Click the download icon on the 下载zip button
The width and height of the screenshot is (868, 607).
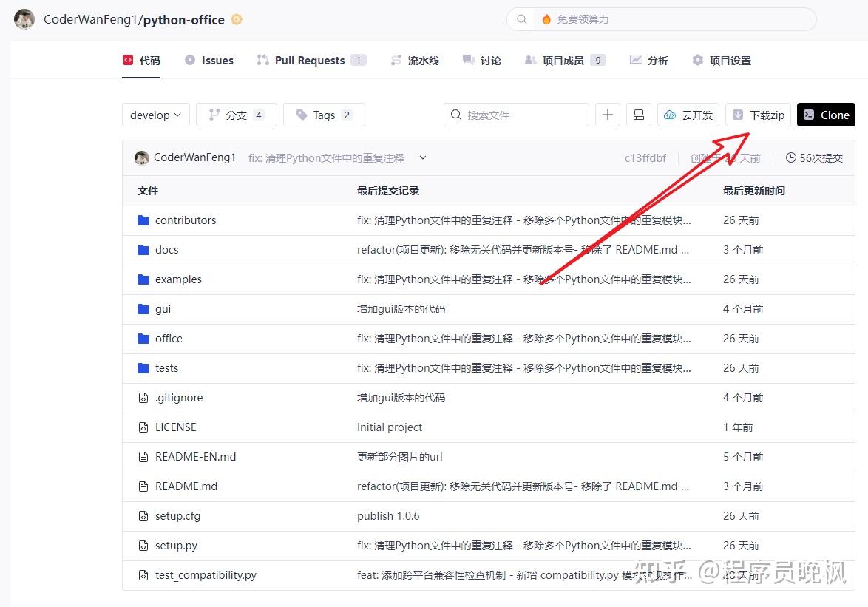(737, 115)
